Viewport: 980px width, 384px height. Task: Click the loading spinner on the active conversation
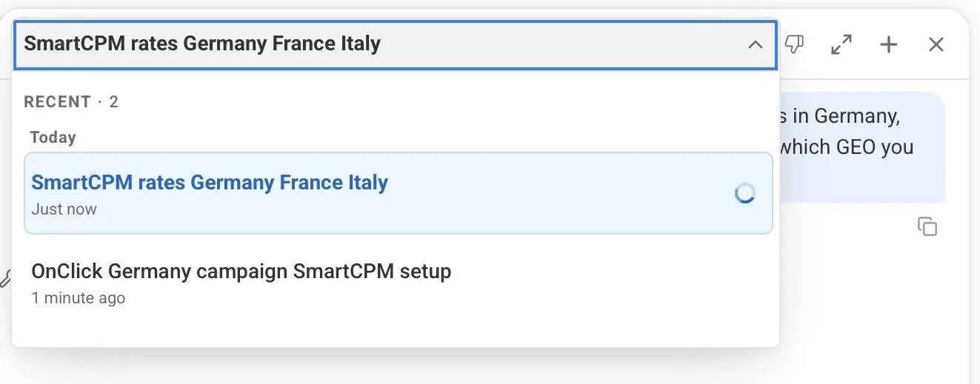pos(744,194)
